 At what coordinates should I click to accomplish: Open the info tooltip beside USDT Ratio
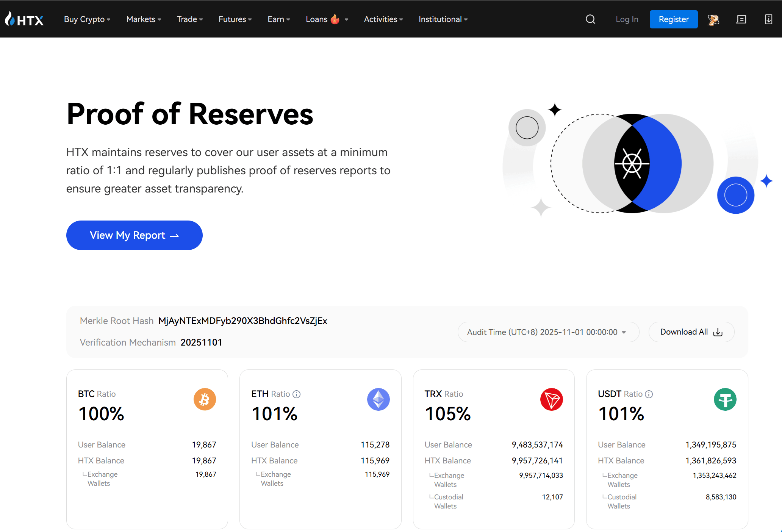point(649,394)
